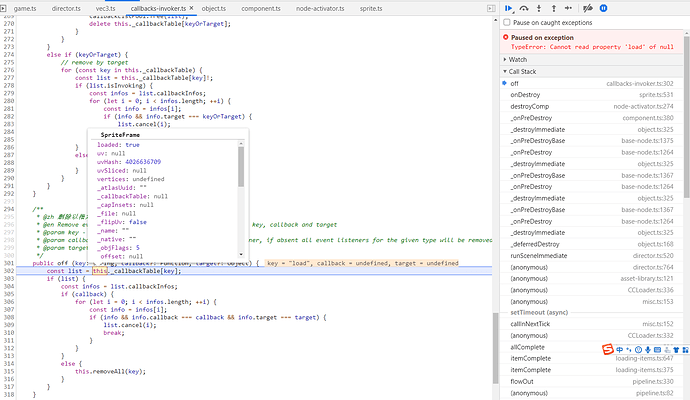Open the Sogou skin shirt icon
The height and width of the screenshot is (400, 690).
[x=676, y=350]
